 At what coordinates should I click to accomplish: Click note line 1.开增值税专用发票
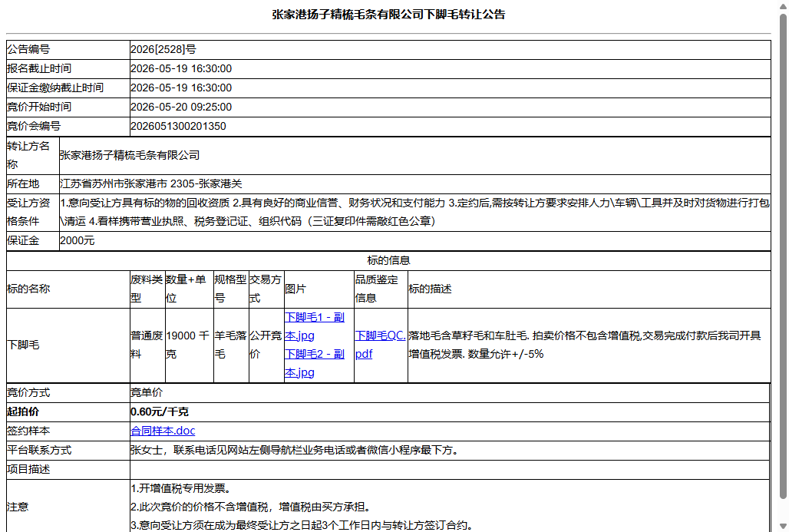point(180,488)
